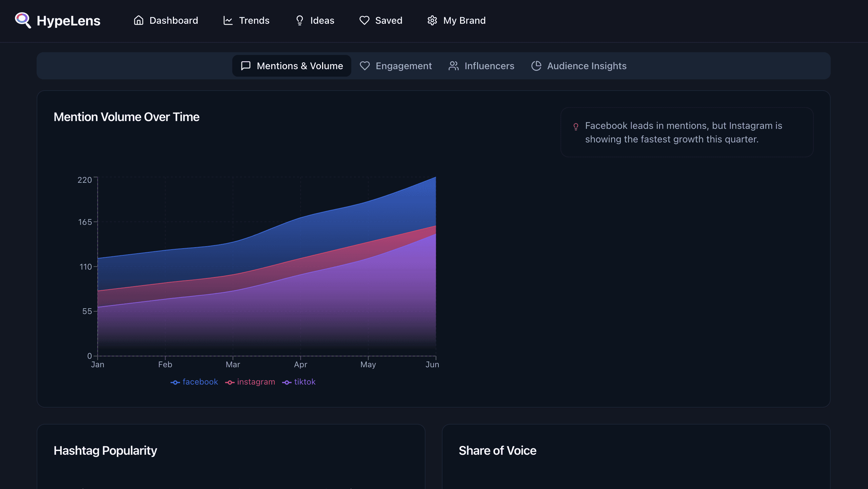Viewport: 868px width, 489px height.
Task: Click the Mar label on the x-axis
Action: pyautogui.click(x=233, y=365)
